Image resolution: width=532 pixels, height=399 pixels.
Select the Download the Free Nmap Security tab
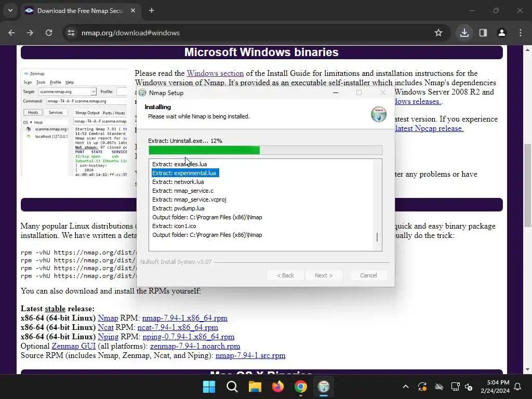tap(81, 11)
